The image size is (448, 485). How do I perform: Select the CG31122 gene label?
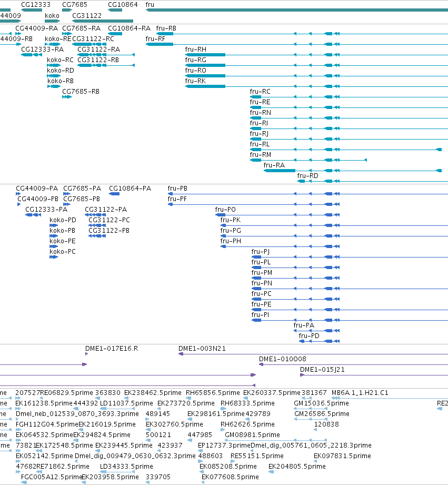pyautogui.click(x=87, y=15)
